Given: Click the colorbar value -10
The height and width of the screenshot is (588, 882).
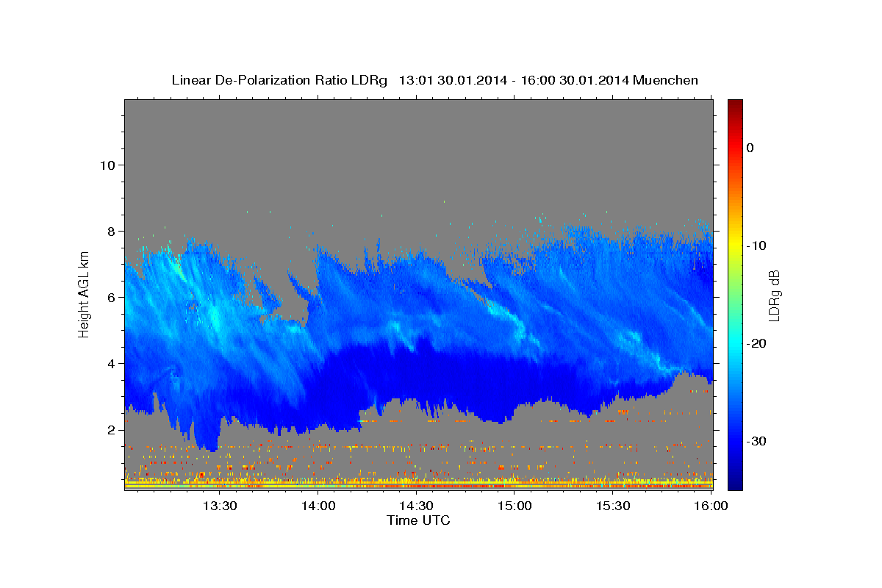Looking at the screenshot, I should coord(757,245).
